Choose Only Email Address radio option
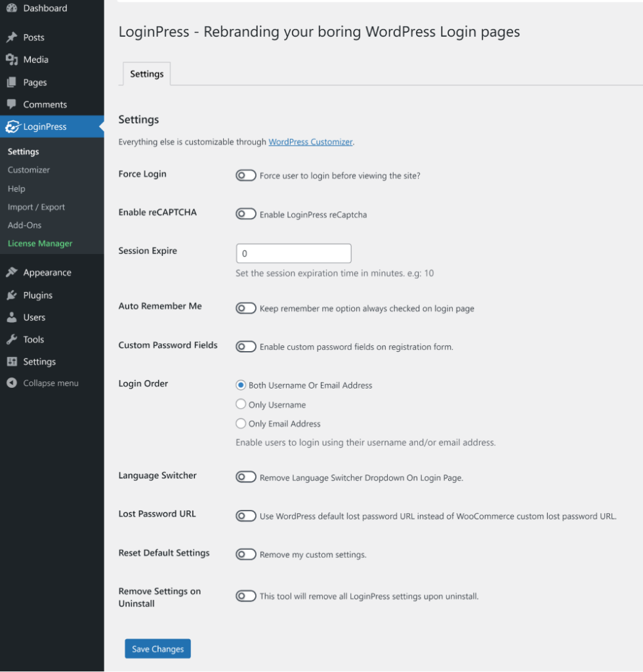The height and width of the screenshot is (672, 643). pyautogui.click(x=241, y=423)
